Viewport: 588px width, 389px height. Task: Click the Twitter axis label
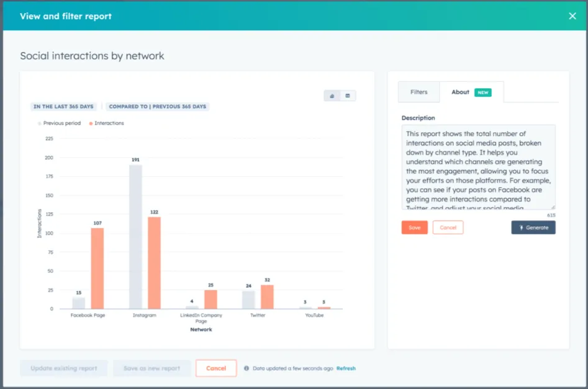[x=258, y=315]
